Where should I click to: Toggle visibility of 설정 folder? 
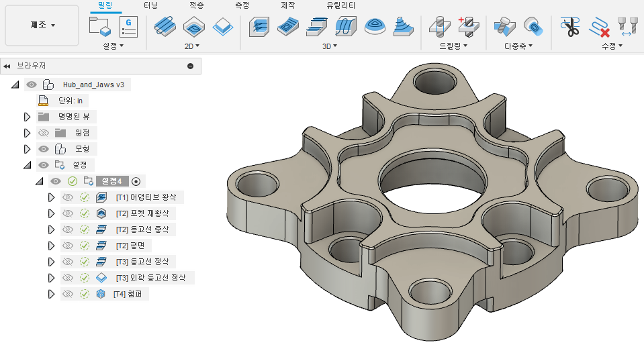43,165
